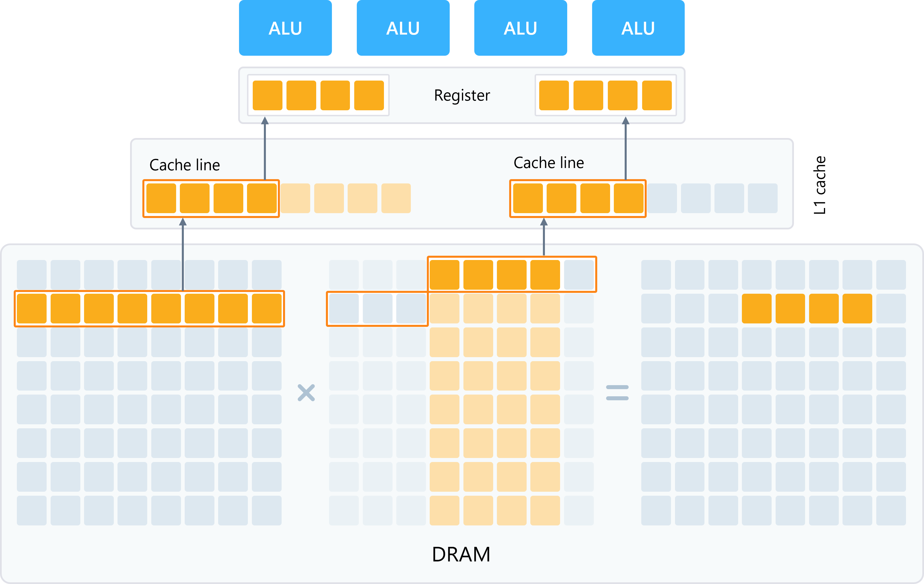Click the DRAM label

461,554
